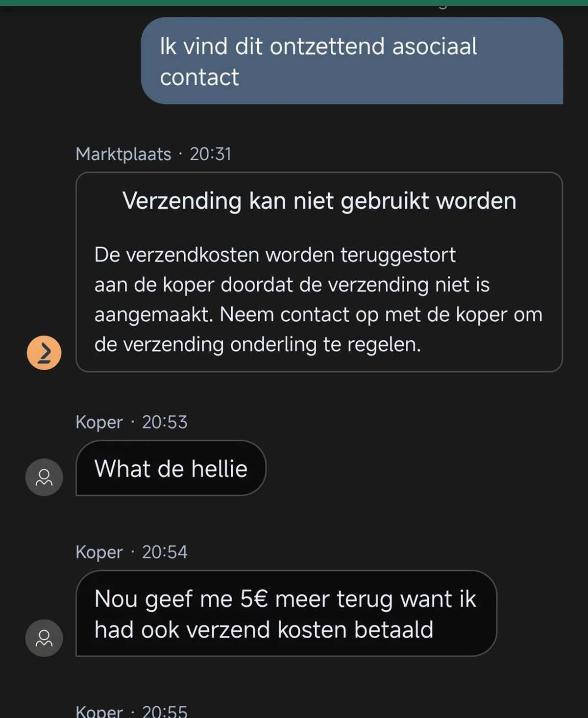Tap buyer avatar beside "What de hellie"
The image size is (588, 718).
44,477
